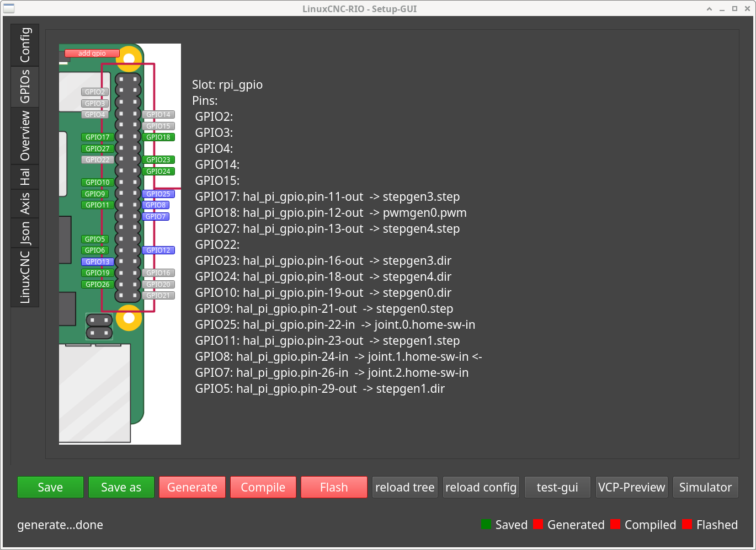Open the test-gui button
Screen dimensions: 756x550
click(557, 487)
